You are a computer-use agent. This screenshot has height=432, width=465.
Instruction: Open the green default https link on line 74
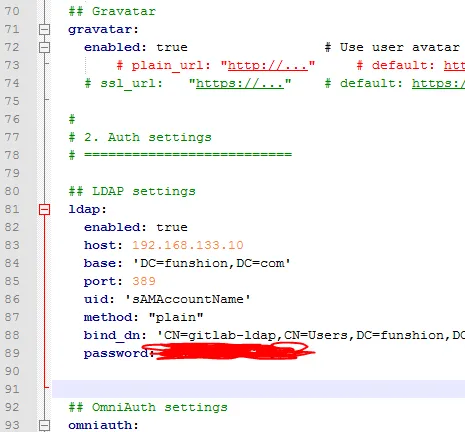(438, 83)
